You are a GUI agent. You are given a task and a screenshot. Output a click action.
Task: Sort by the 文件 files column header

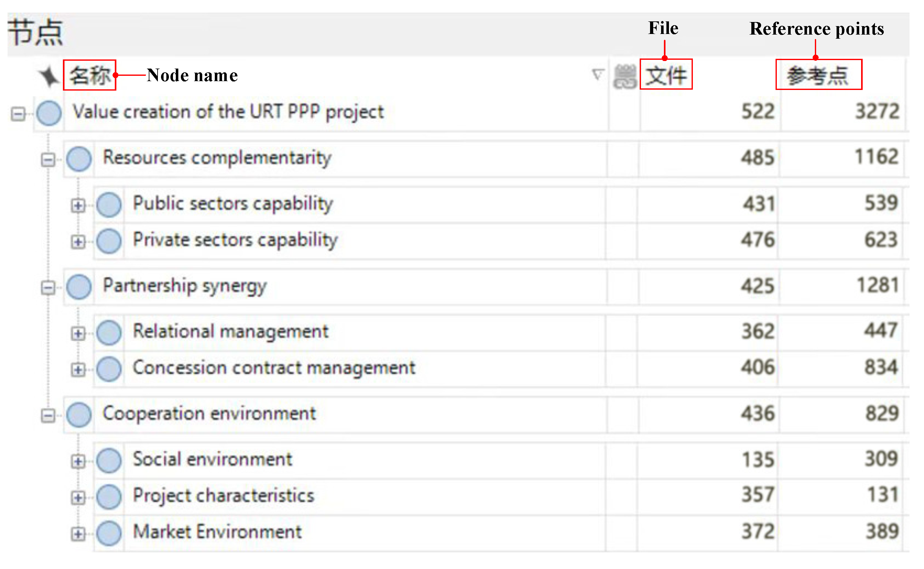click(666, 75)
